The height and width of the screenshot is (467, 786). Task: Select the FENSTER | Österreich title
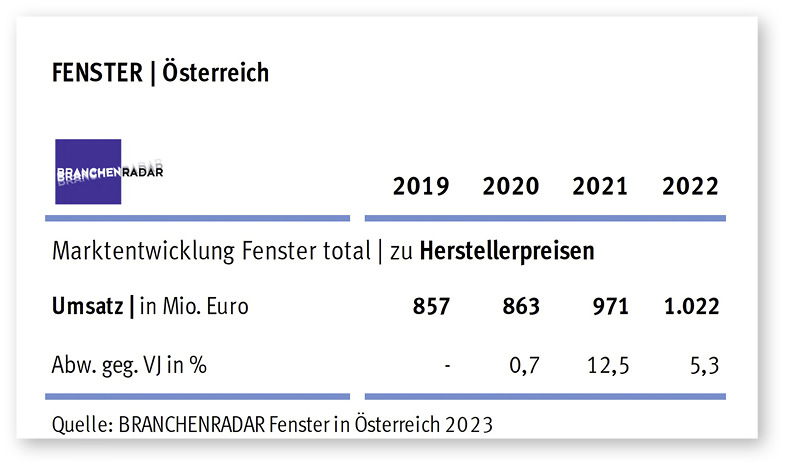(160, 73)
